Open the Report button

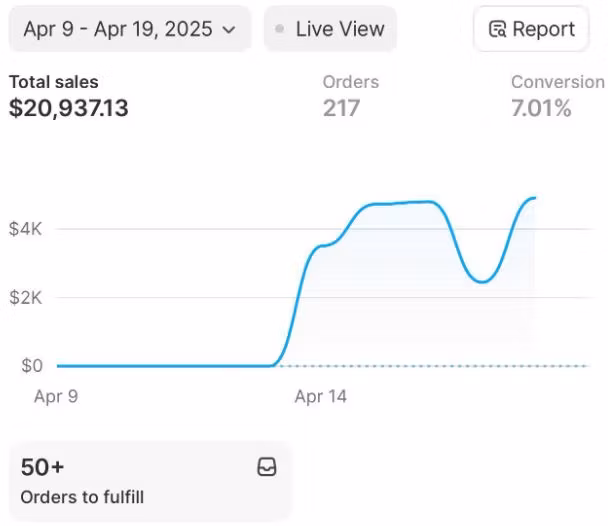(531, 29)
